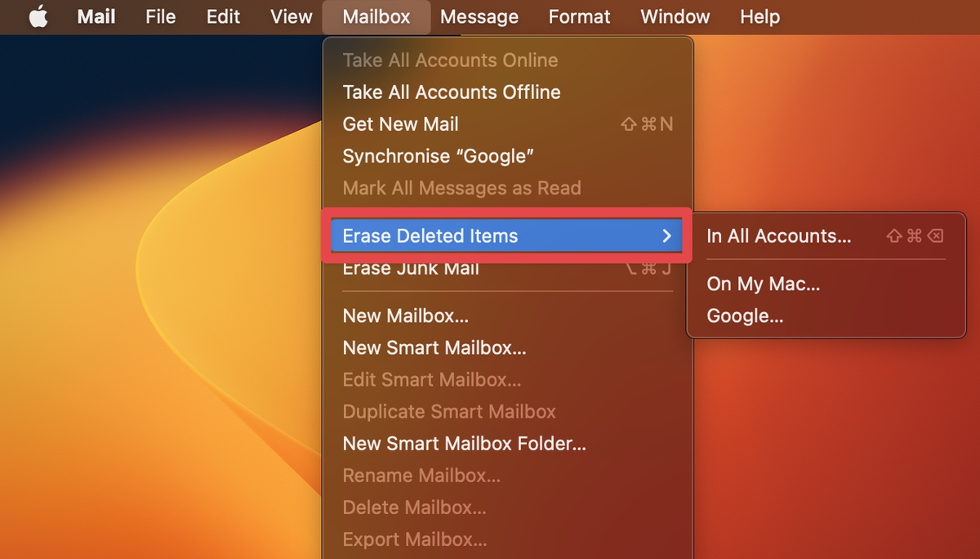Select Synchronise "Google"
This screenshot has height=559, width=980.
[x=439, y=155]
